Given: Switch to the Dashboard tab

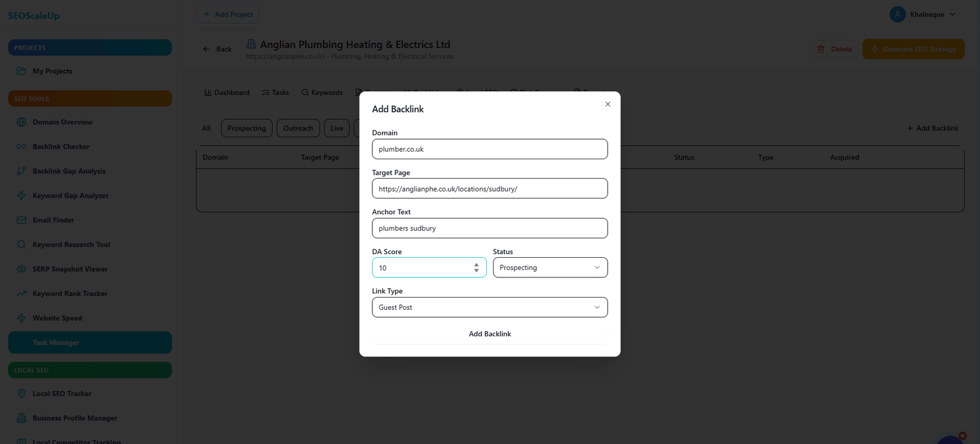Looking at the screenshot, I should (x=227, y=92).
